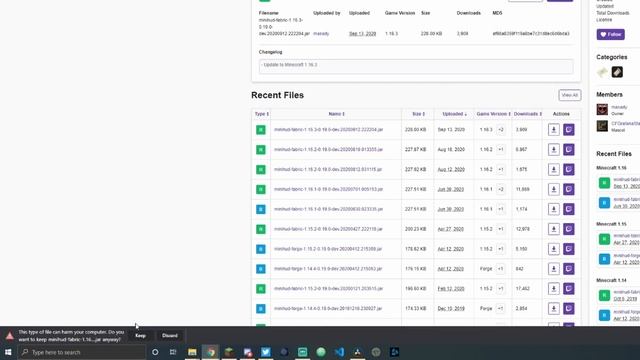Expand +1 versions for the 174.33 KB file

501,309
